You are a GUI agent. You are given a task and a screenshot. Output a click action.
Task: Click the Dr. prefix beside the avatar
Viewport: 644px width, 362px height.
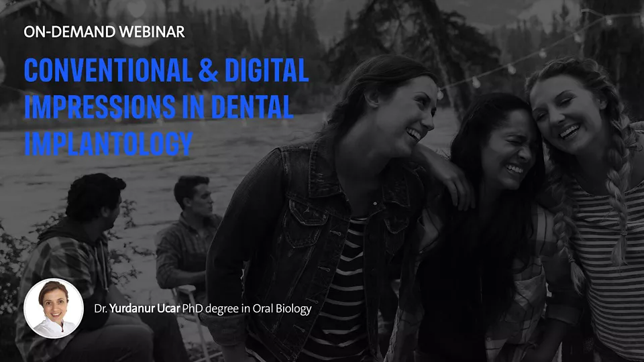point(102,310)
